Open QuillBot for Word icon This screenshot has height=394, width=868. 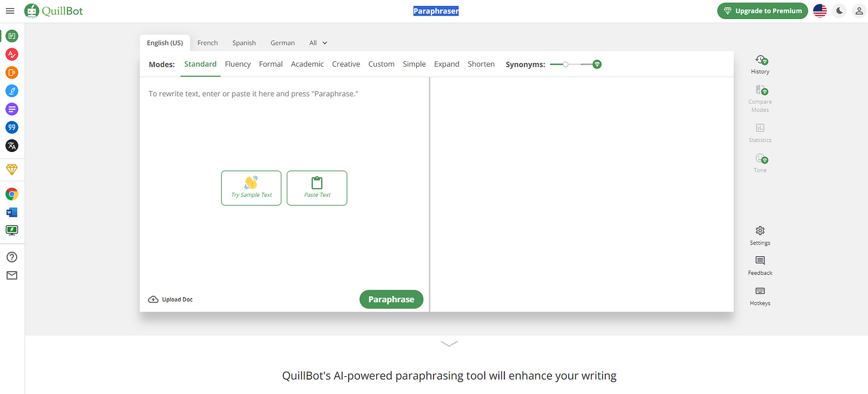point(12,212)
